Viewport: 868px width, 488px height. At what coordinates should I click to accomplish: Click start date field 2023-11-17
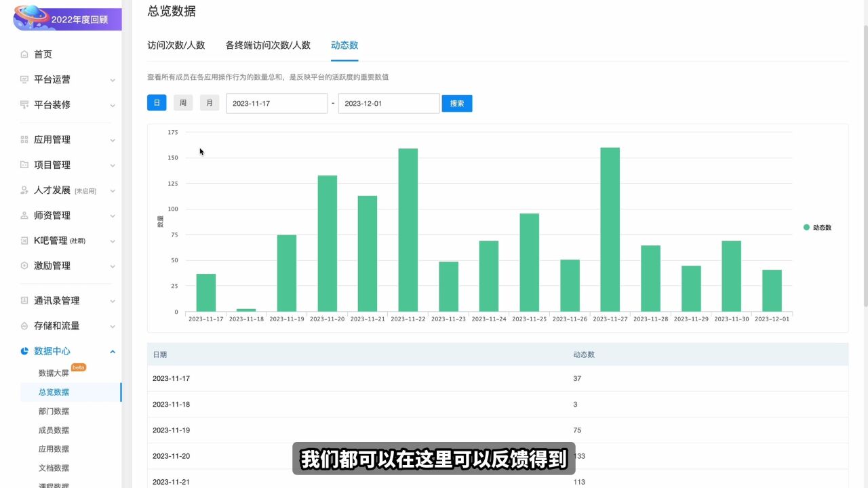coord(277,103)
